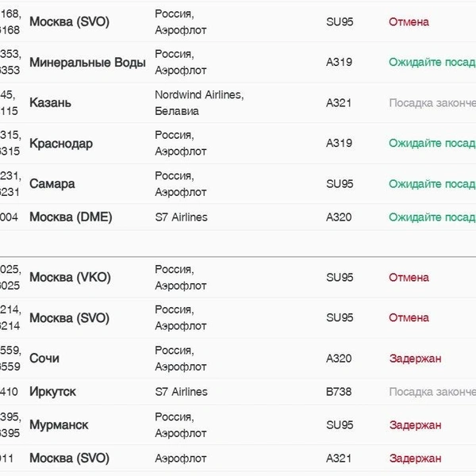Click Посадка закончена status for Казань
476x476 pixels.
point(432,103)
